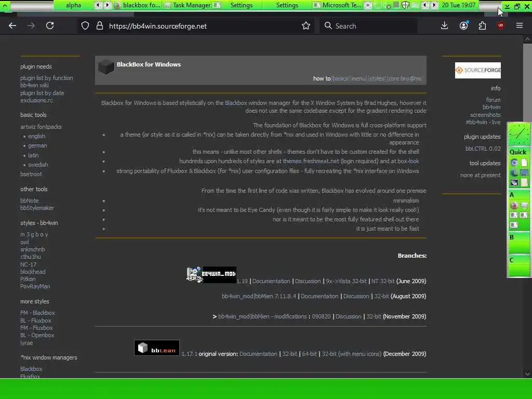
Task: Open the 'bbLCTRL 0.02' plugin update link
Action: 483,149
